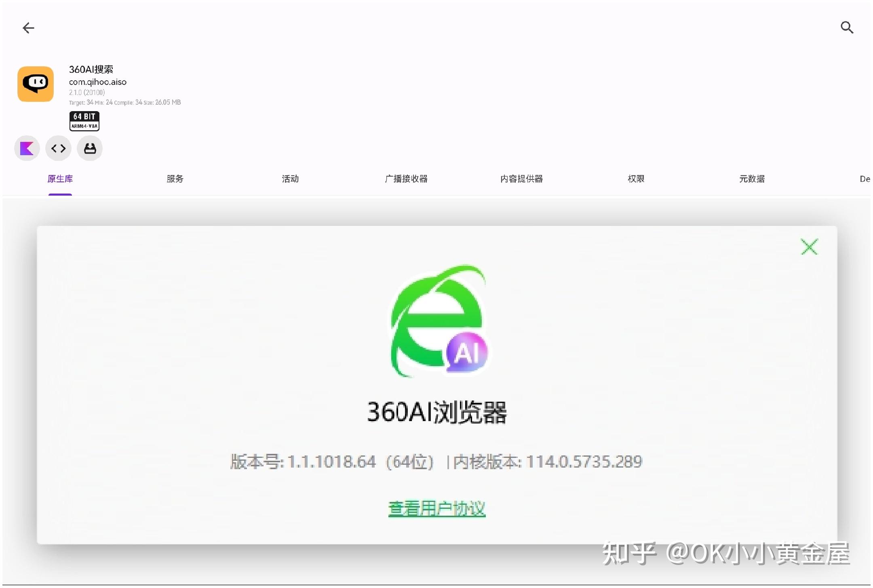Open source code view via the <> icon

58,148
